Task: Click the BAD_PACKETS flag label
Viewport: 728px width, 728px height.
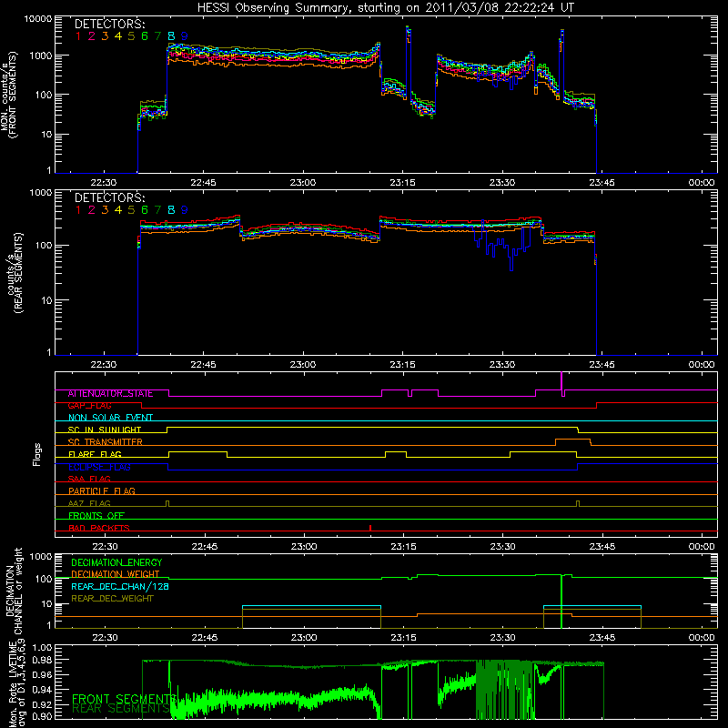Action: [x=99, y=528]
